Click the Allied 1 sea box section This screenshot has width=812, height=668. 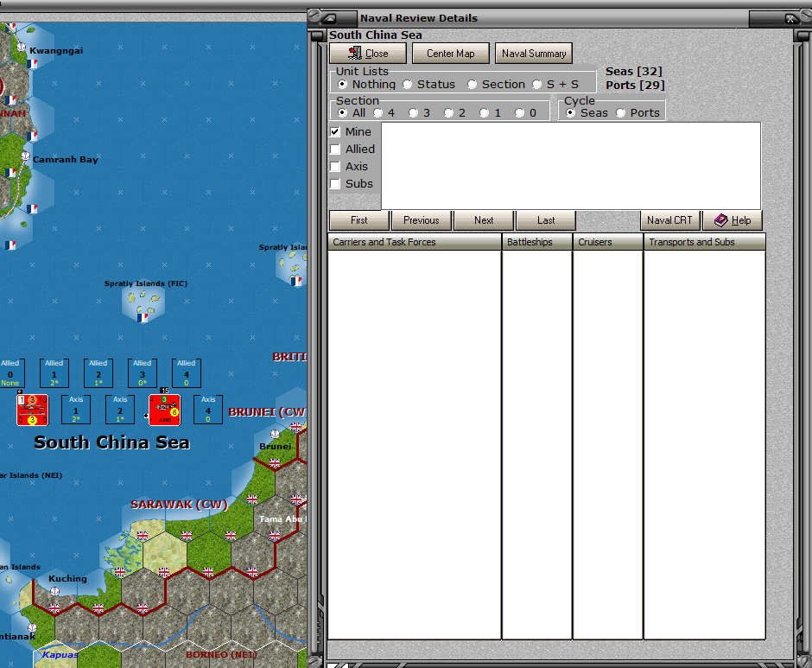pyautogui.click(x=54, y=372)
